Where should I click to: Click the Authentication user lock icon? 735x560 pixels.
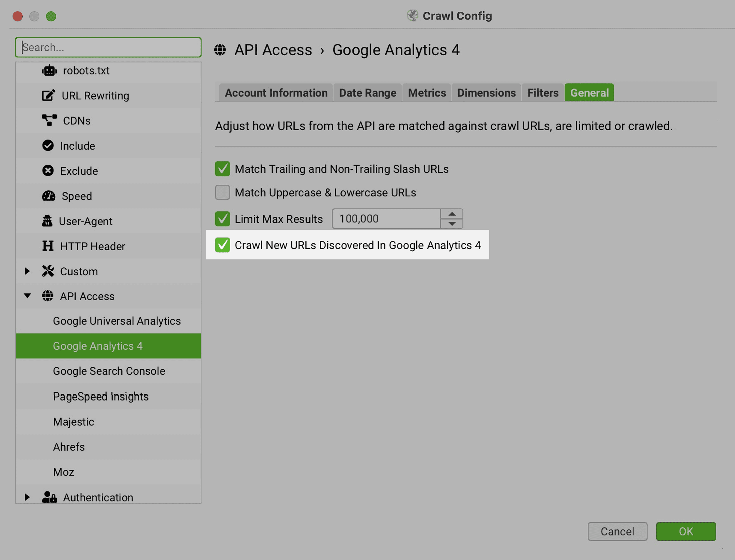(49, 497)
